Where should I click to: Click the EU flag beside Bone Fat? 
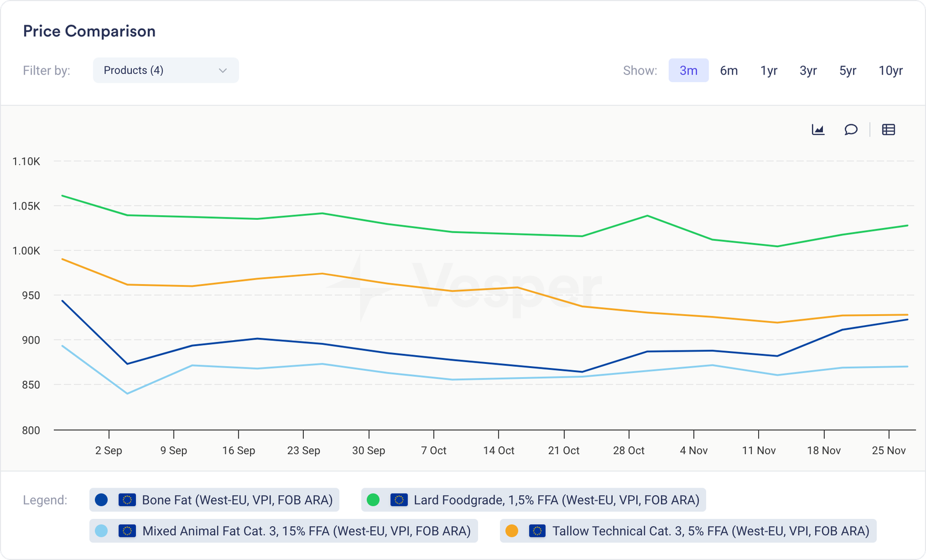point(127,500)
